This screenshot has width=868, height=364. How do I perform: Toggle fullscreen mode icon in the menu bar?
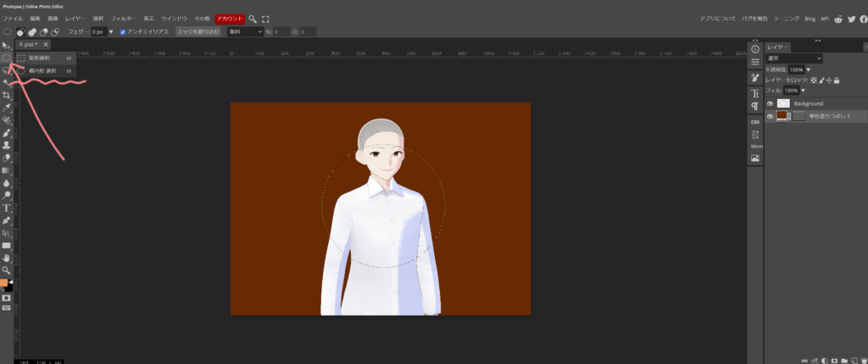click(265, 18)
